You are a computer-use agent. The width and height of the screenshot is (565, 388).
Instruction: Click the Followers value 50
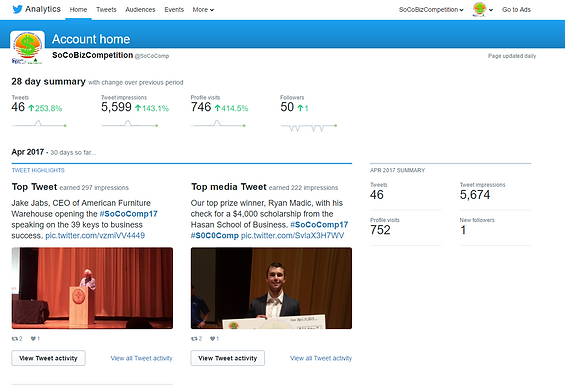pos(287,107)
